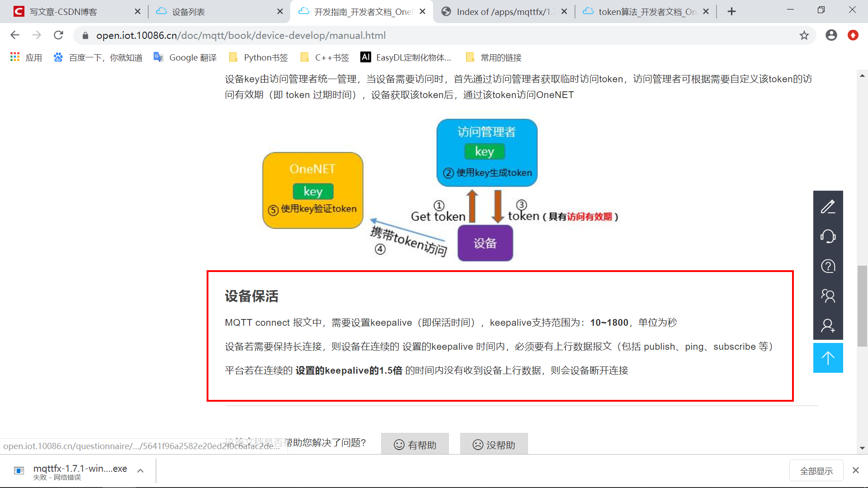Close the downloads bar
This screenshot has height=488, width=868.
coord(855,470)
